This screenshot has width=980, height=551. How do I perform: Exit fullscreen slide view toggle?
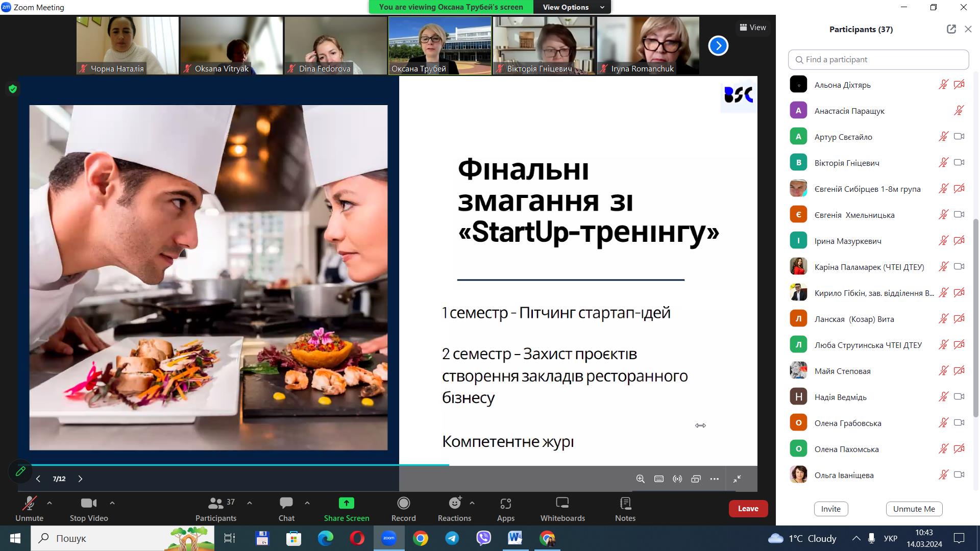pyautogui.click(x=737, y=479)
